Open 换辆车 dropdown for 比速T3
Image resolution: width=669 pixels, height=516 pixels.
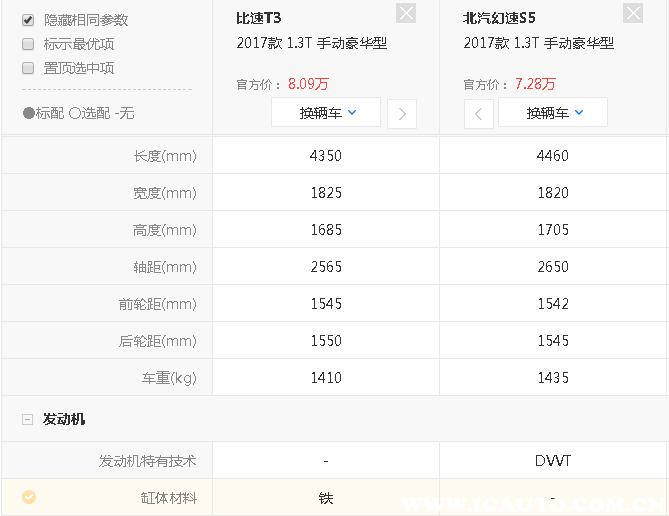click(x=326, y=113)
